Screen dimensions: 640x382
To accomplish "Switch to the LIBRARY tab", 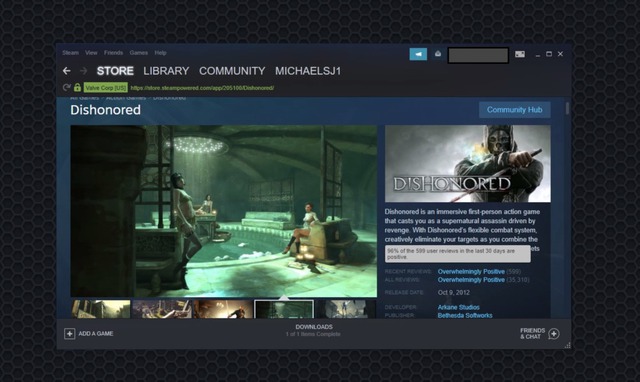I will pos(166,71).
